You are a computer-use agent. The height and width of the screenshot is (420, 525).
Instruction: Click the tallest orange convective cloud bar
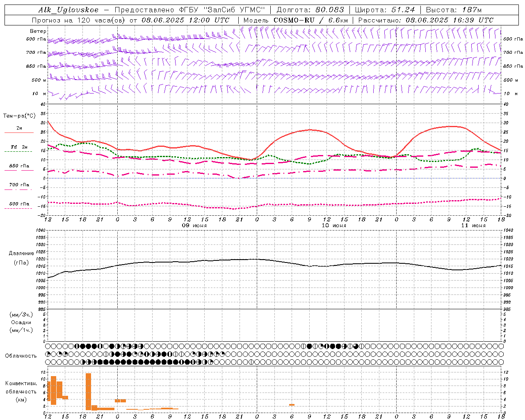88,391
